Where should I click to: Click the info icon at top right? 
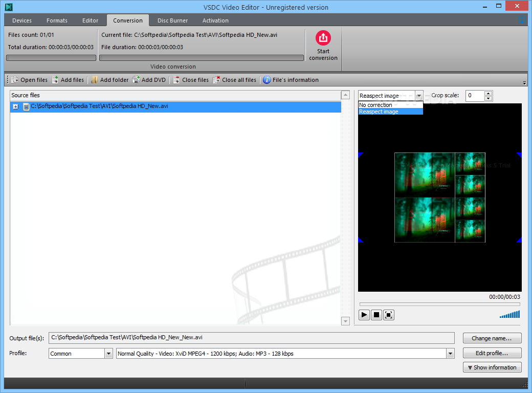pyautogui.click(x=522, y=19)
